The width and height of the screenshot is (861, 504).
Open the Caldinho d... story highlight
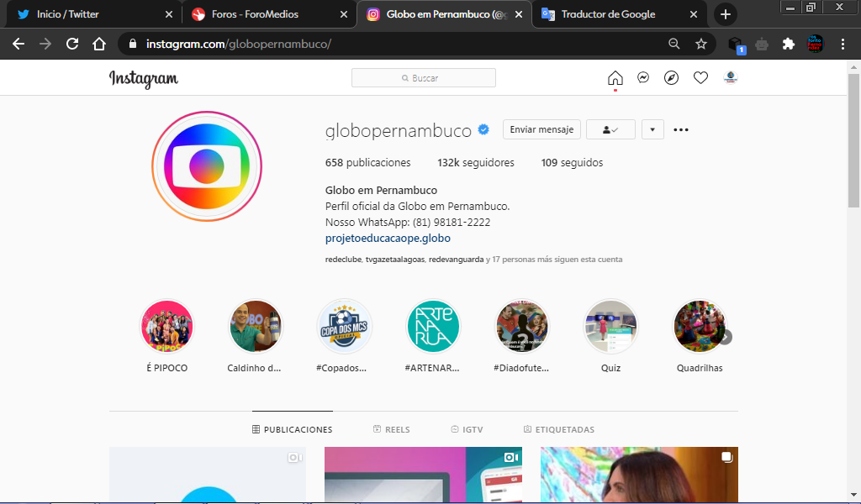point(256,326)
